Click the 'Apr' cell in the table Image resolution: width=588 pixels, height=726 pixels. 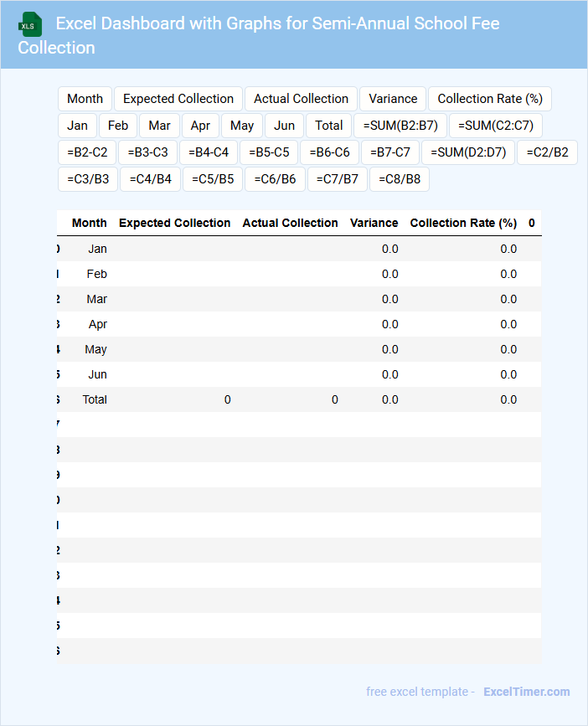[98, 324]
